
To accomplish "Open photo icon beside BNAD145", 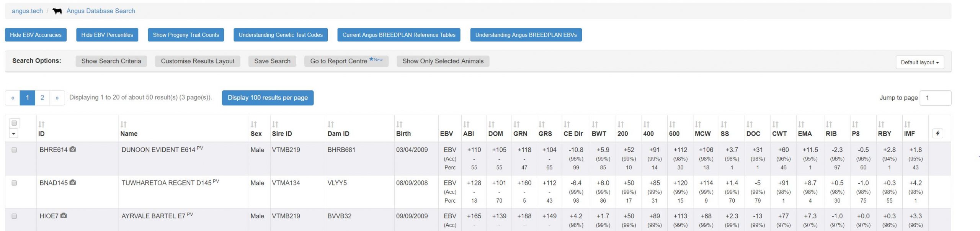I will [73, 183].
